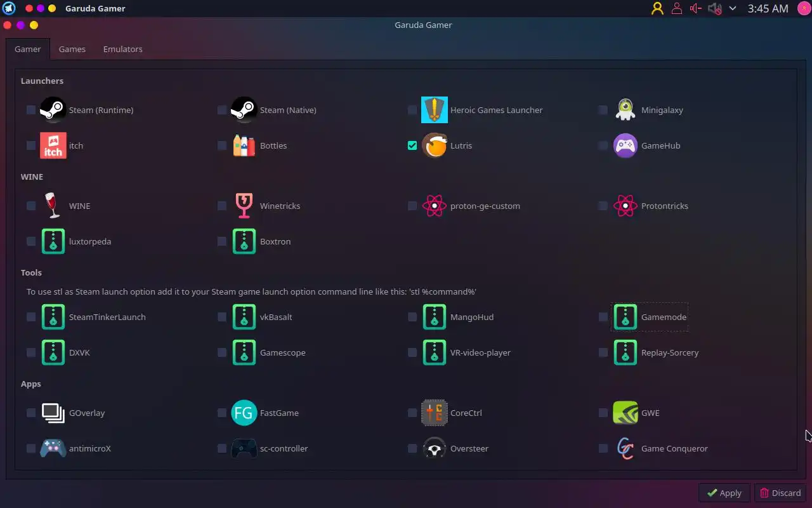Image resolution: width=812 pixels, height=508 pixels.
Task: Click the proton-ge-custom atom icon
Action: tap(435, 206)
